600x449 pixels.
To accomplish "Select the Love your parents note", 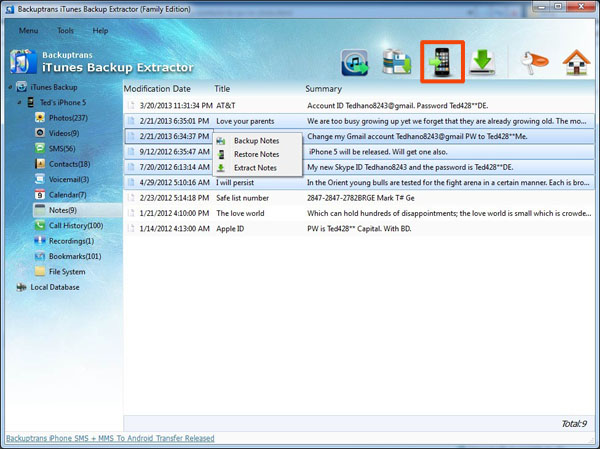I will [x=245, y=121].
